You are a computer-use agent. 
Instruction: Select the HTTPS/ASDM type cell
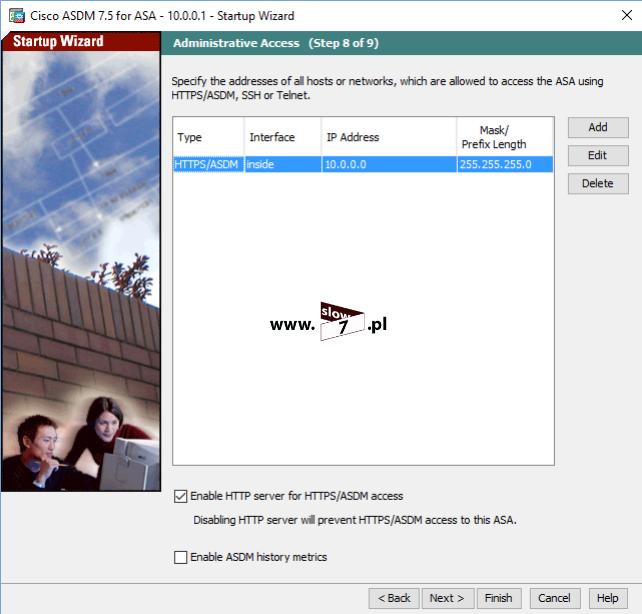[208, 165]
